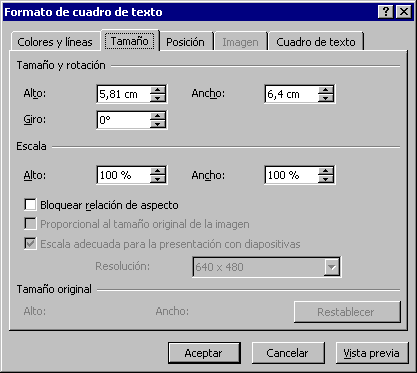Enable Bloquear relación de aspecto checkbox
This screenshot has width=417, height=373.
(30, 205)
